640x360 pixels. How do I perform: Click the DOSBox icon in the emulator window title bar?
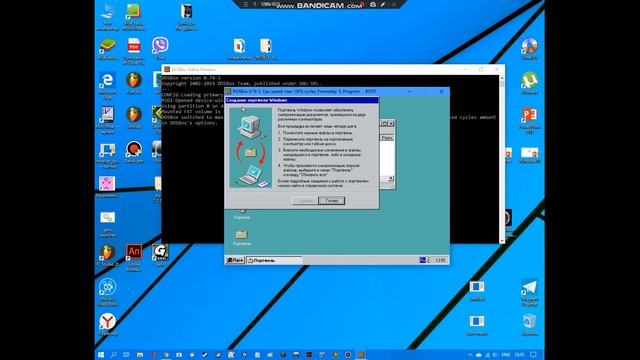click(x=228, y=91)
